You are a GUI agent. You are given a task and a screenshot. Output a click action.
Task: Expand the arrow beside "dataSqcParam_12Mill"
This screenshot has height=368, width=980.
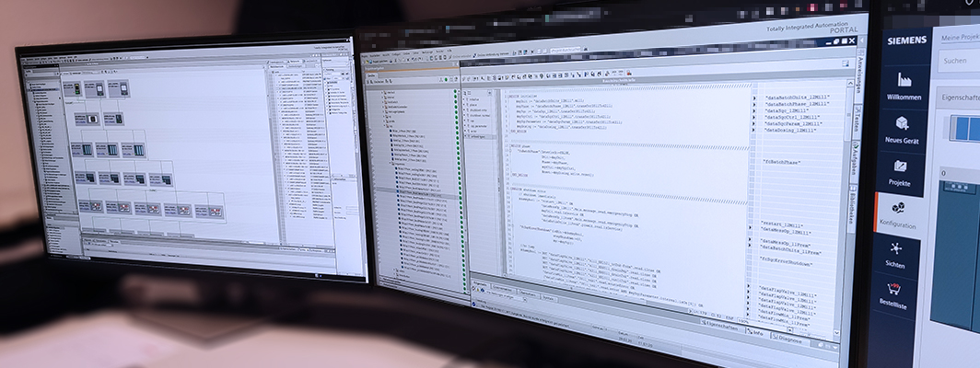click(x=753, y=123)
